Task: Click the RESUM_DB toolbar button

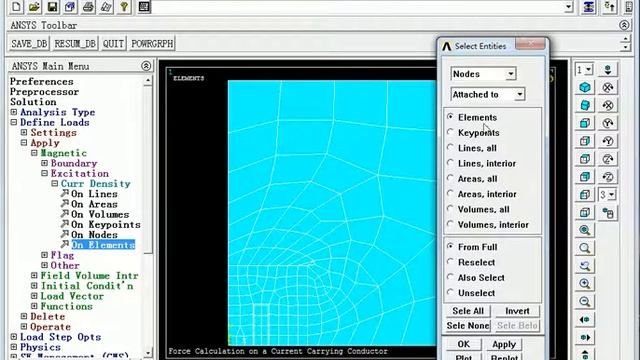Action: 75,43
